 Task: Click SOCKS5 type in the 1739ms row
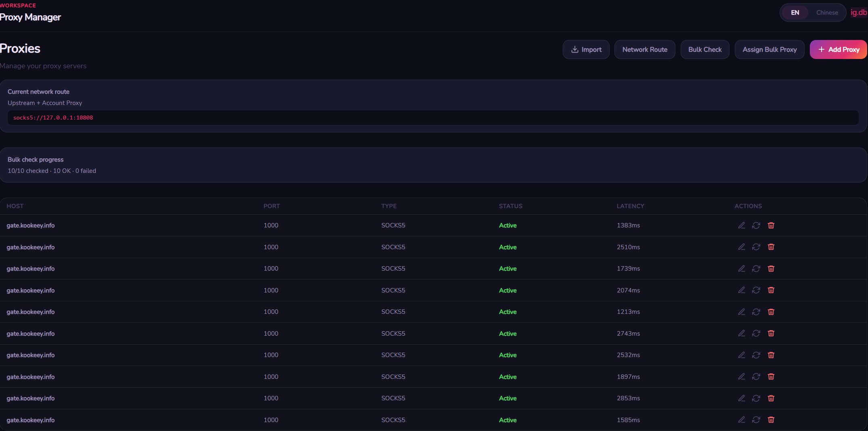[393, 269]
